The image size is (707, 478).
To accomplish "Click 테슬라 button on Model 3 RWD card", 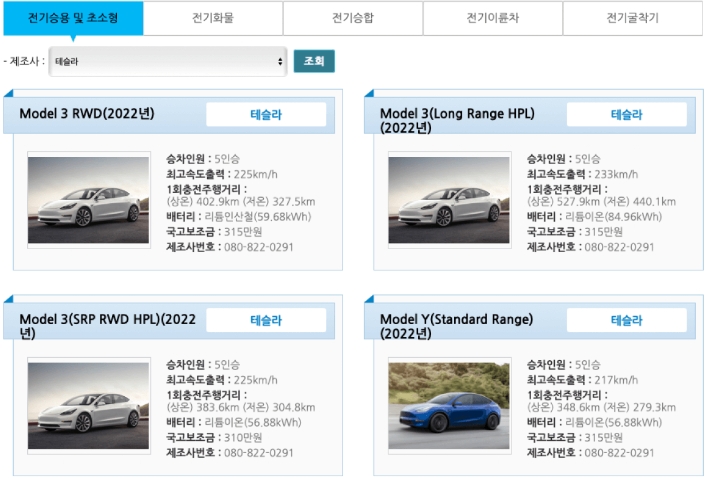I will (x=266, y=115).
